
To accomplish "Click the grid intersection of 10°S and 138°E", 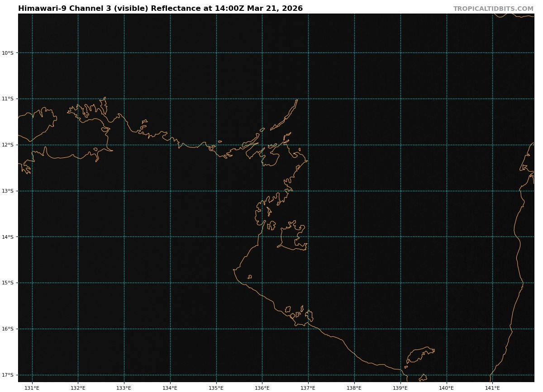I will 354,53.
